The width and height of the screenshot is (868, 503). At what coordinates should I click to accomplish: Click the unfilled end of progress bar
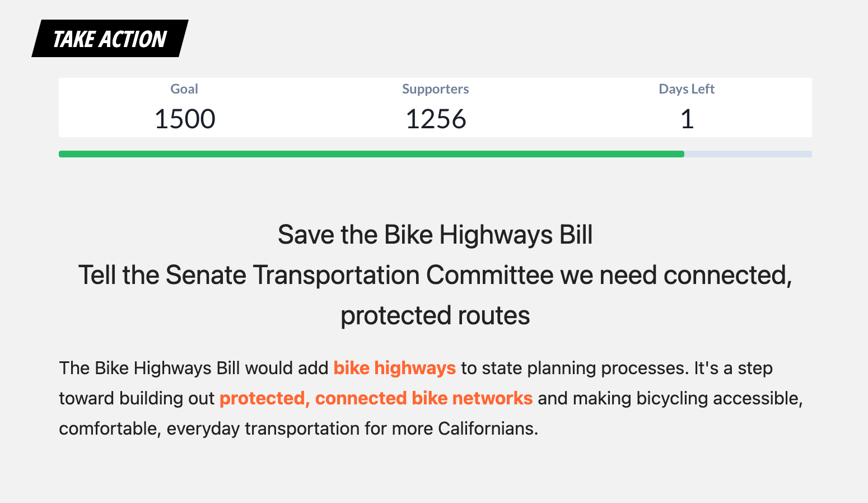coord(748,154)
